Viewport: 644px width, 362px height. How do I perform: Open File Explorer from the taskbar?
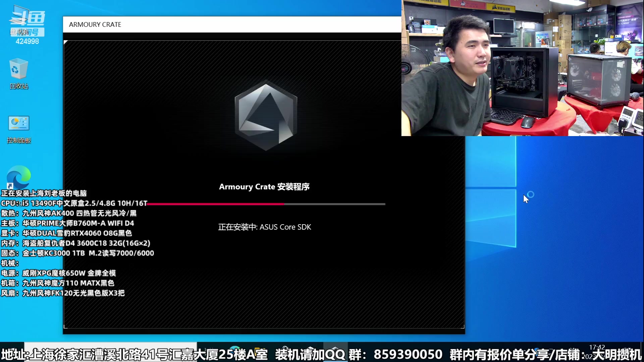tap(258, 350)
